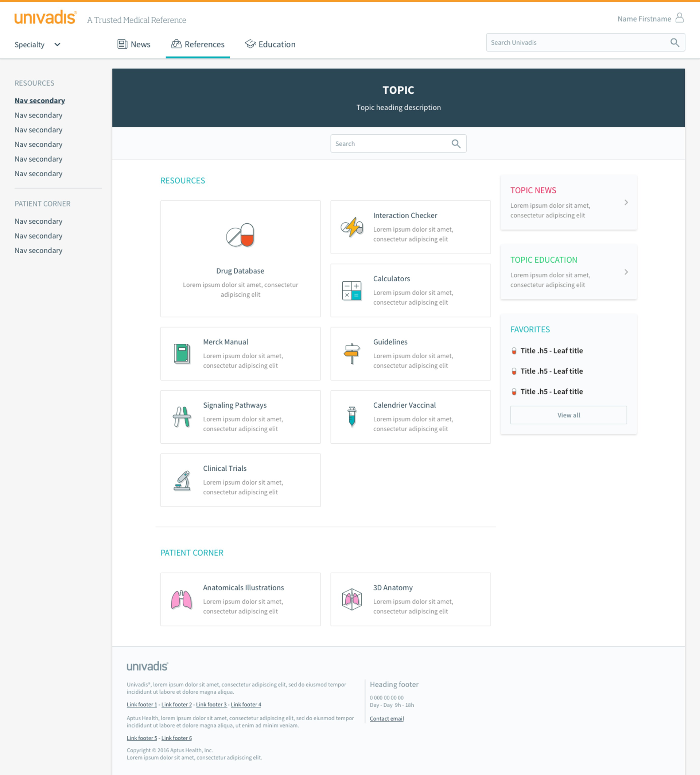
Task: Click the search magnifier under the Topic banner
Action: (456, 144)
